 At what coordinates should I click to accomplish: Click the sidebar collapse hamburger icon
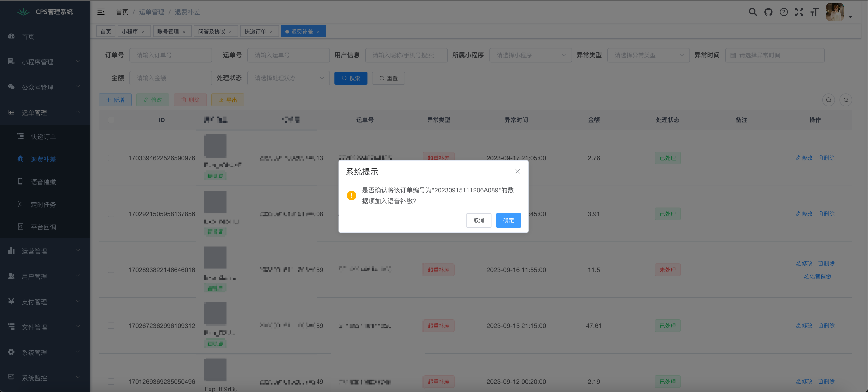point(101,12)
